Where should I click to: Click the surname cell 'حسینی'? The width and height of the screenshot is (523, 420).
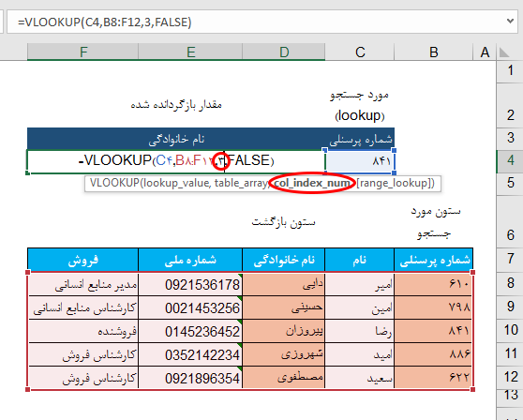coord(284,307)
